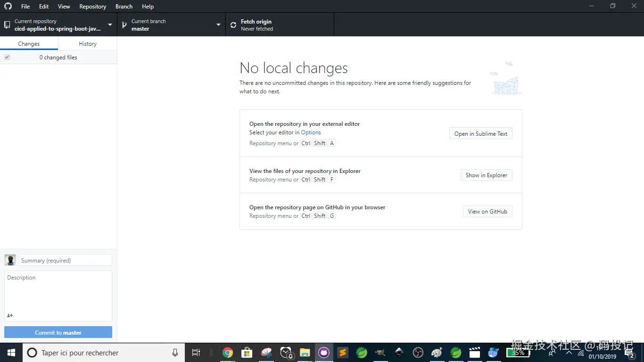Open GIMP from the taskbar
Viewport: 644px width, 362px height.
tap(380, 353)
